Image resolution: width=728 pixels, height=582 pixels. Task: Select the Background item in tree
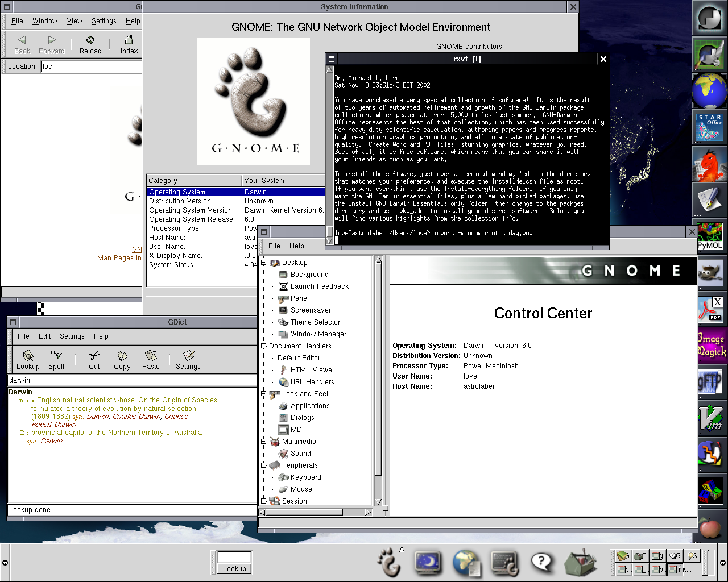(309, 275)
